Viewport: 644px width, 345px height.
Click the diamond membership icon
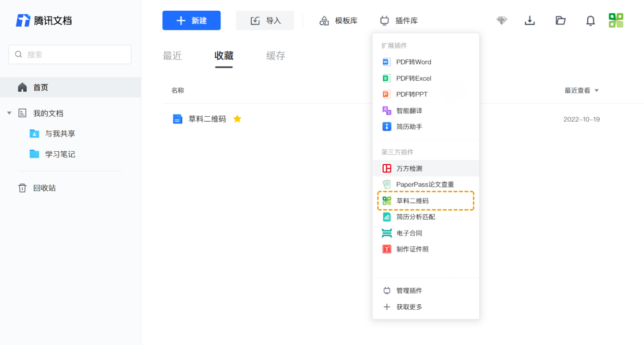[x=502, y=21]
